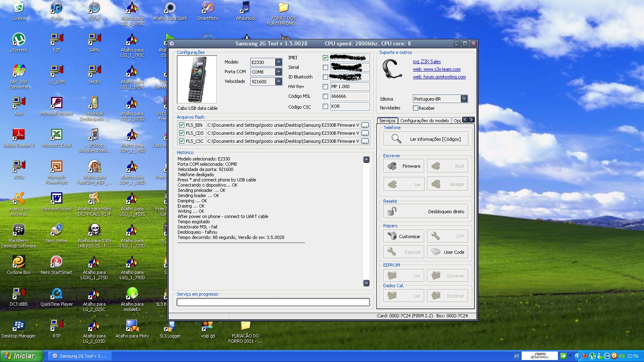Open the uTorrent desktop icon
Viewport: 644px width, 362px height.
[19, 42]
